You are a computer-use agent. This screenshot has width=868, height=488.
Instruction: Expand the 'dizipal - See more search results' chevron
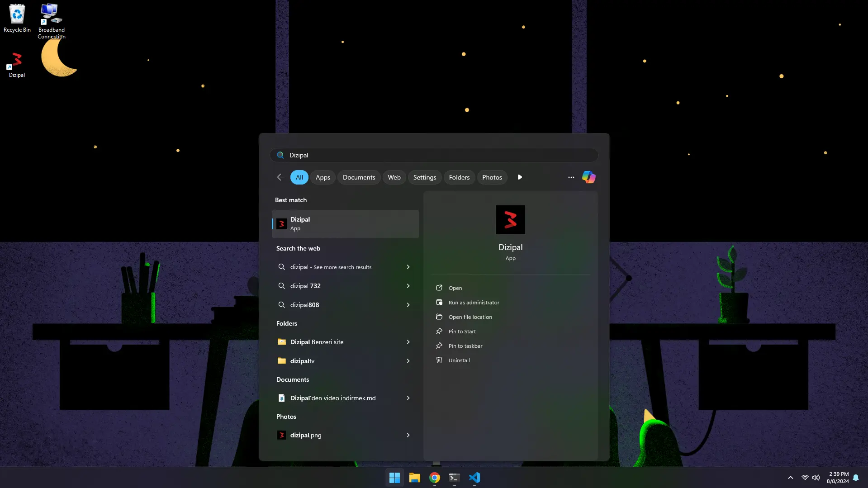tap(408, 267)
